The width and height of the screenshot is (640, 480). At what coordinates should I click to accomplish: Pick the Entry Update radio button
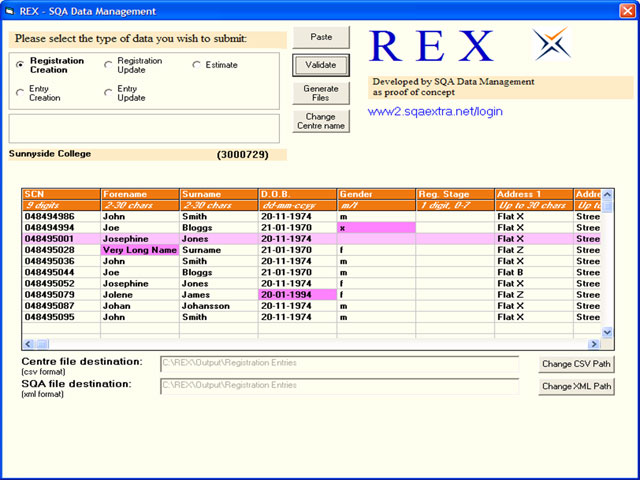[108, 93]
